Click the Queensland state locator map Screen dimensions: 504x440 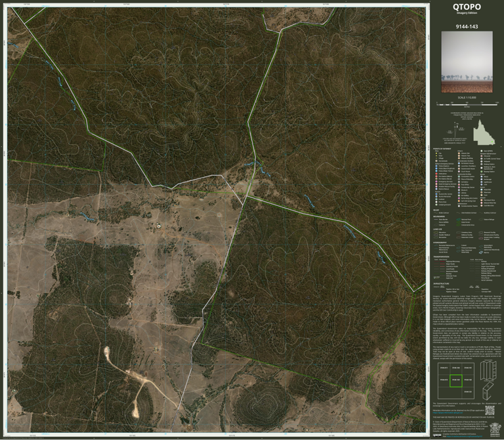[484, 132]
